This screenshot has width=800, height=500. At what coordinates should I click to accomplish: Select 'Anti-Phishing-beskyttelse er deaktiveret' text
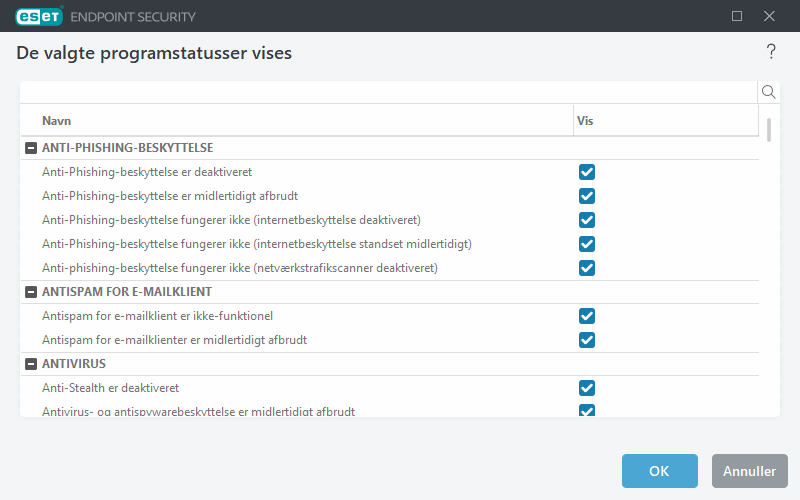click(x=147, y=172)
